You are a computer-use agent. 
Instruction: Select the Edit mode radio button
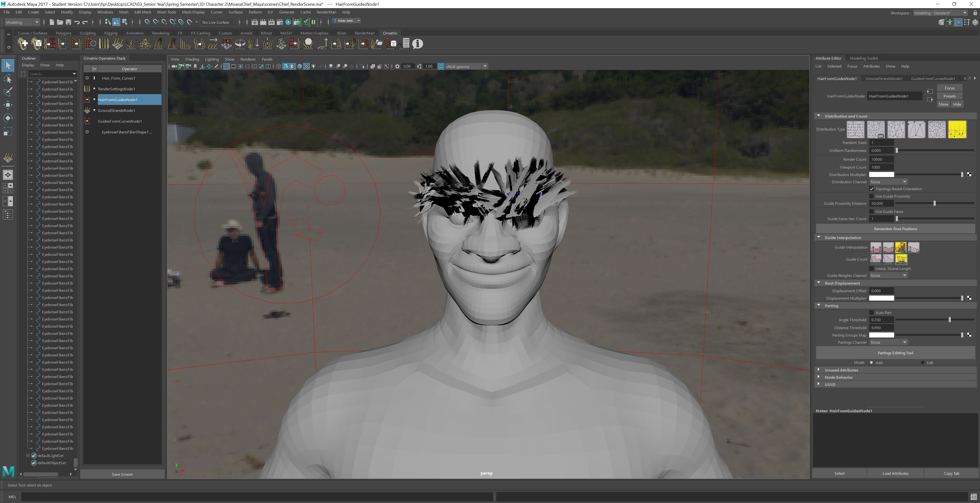tap(923, 362)
